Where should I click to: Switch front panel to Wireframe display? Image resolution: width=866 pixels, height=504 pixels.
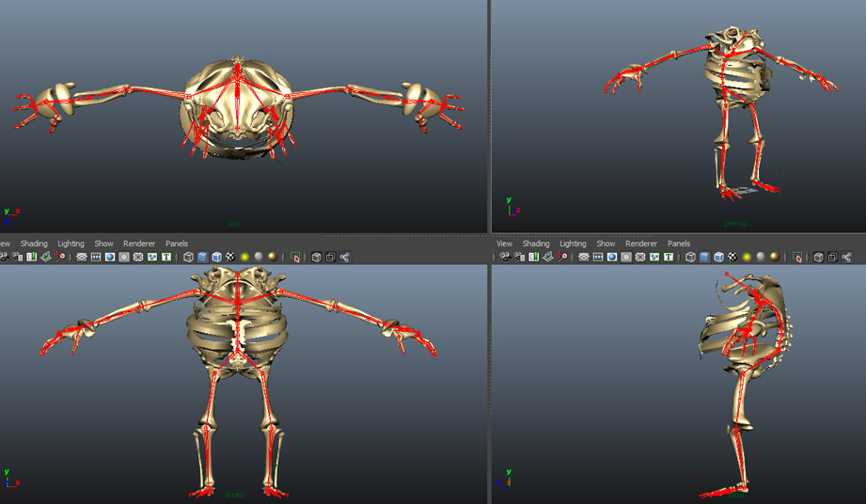pyautogui.click(x=188, y=257)
